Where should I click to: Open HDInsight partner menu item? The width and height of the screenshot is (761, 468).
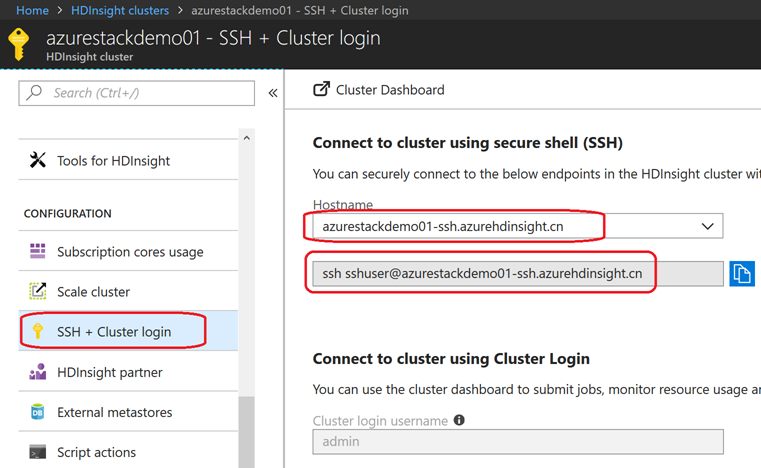(128, 372)
